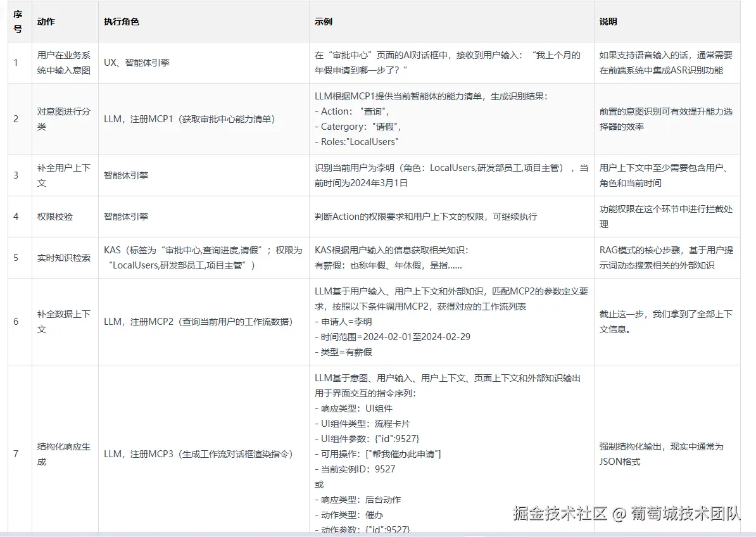This screenshot has width=756, height=537.
Task: Click the KAS tag and permission cell
Action: 204,258
